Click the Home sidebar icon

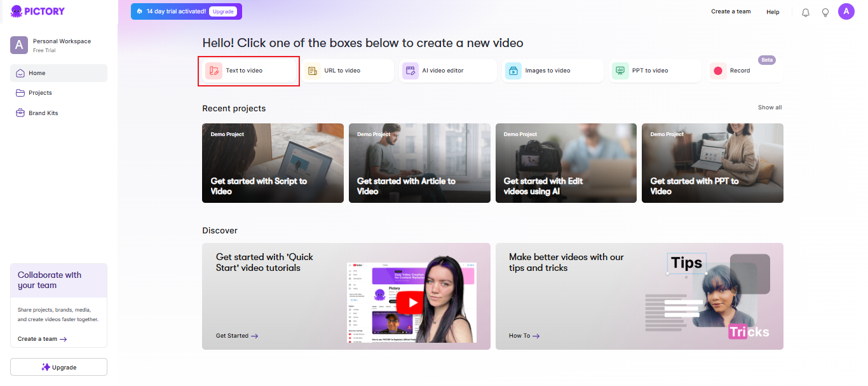point(20,73)
